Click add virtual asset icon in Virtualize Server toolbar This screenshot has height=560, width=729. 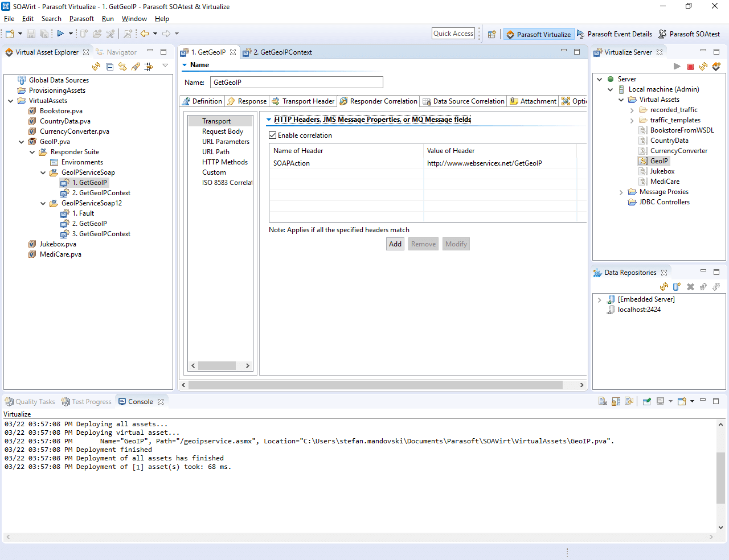click(716, 67)
